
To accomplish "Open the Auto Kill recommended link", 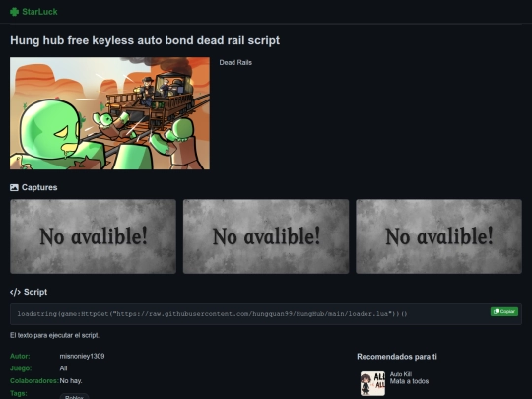I will coord(401,374).
